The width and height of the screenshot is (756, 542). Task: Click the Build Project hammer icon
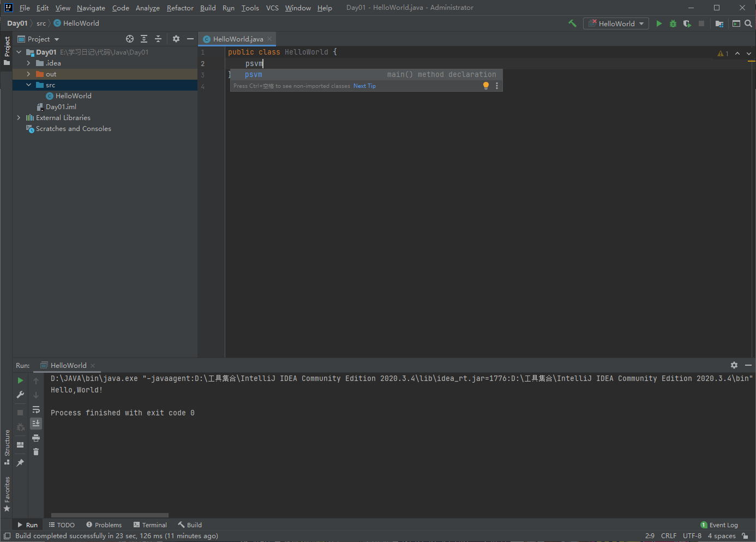[572, 23]
